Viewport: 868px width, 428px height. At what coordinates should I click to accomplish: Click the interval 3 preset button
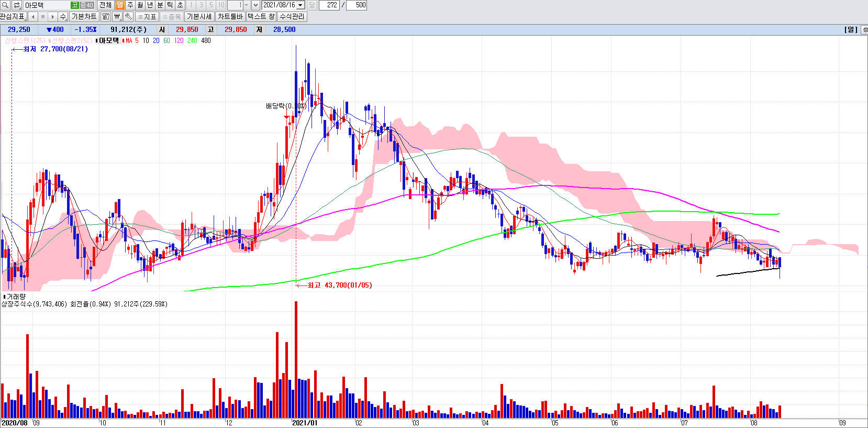pyautogui.click(x=201, y=5)
